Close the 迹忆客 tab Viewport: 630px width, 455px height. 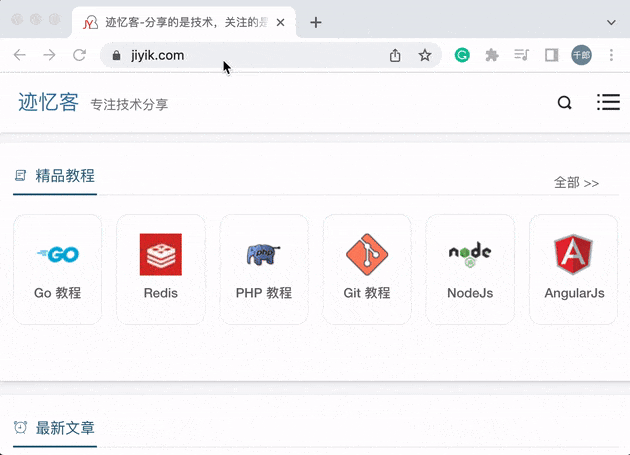click(280, 23)
